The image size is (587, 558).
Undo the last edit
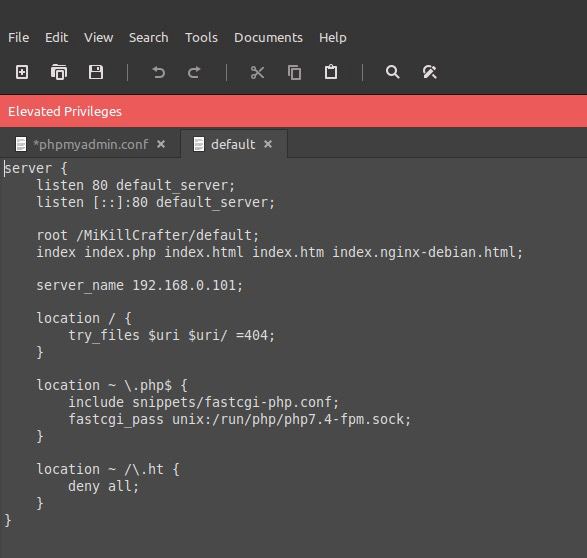tap(159, 72)
